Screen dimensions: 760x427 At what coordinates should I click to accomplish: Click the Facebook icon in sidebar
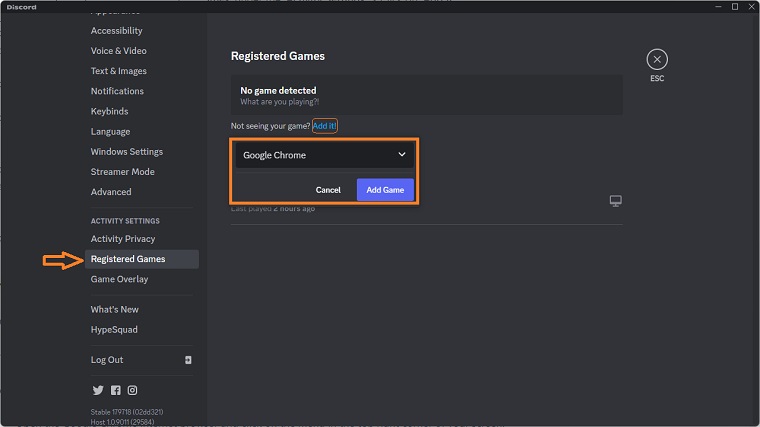click(115, 390)
